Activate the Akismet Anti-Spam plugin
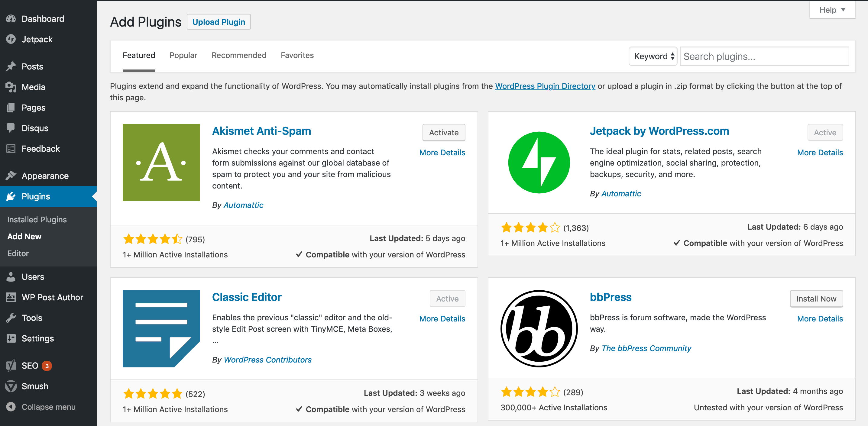Viewport: 868px width, 426px height. 444,132
